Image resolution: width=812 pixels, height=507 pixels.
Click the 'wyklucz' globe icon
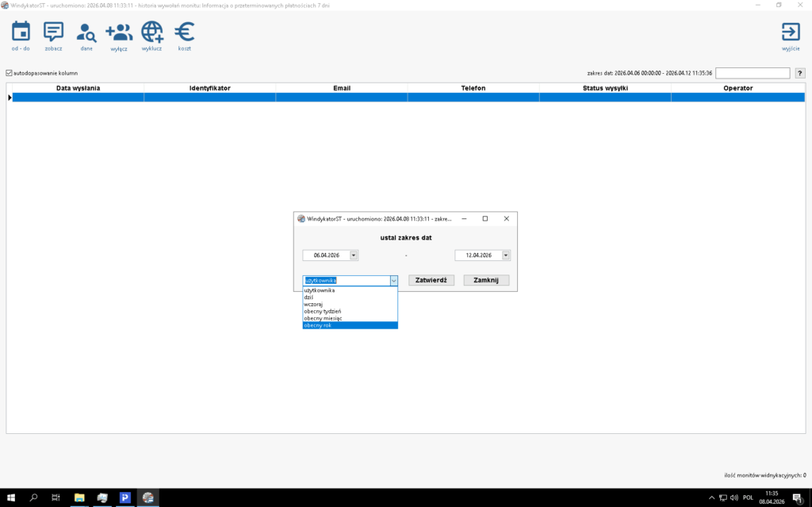(151, 32)
